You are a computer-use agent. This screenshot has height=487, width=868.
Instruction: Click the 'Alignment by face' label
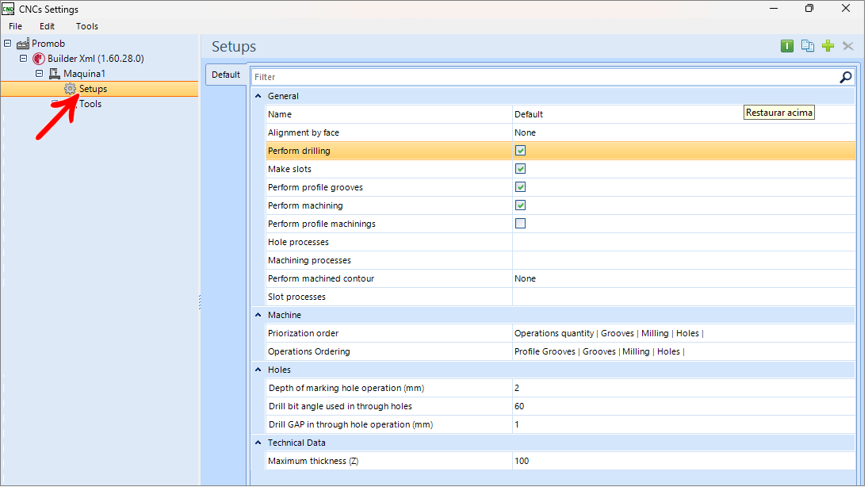click(x=304, y=132)
